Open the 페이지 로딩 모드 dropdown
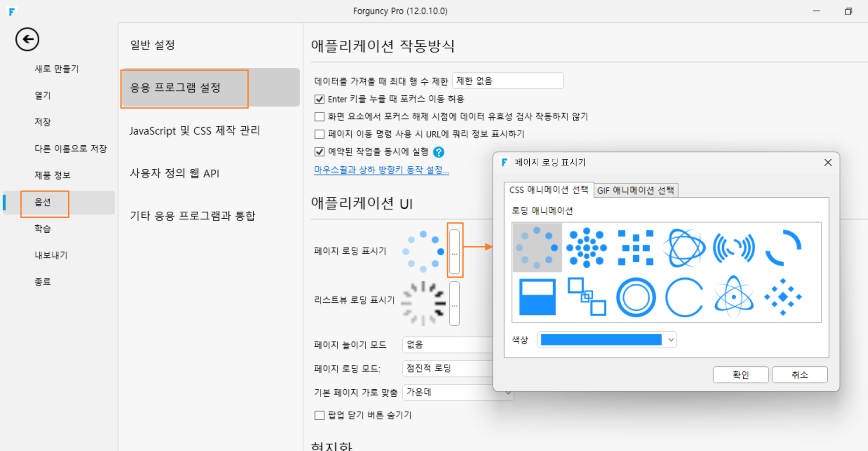Screen dimensions: 868x451 coord(448,368)
